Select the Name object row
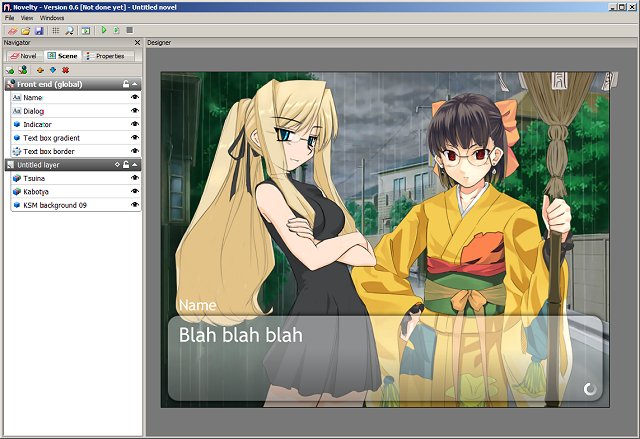640x439 pixels. point(76,98)
